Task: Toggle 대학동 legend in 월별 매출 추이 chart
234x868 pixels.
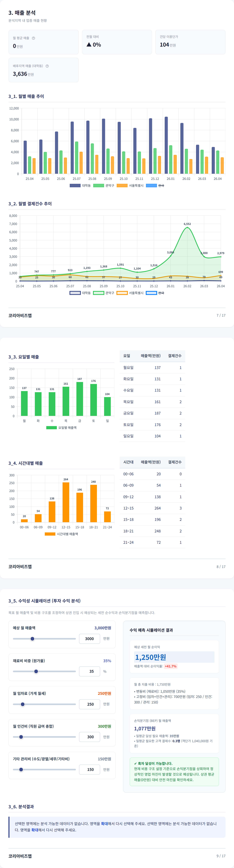Action: click(x=80, y=186)
